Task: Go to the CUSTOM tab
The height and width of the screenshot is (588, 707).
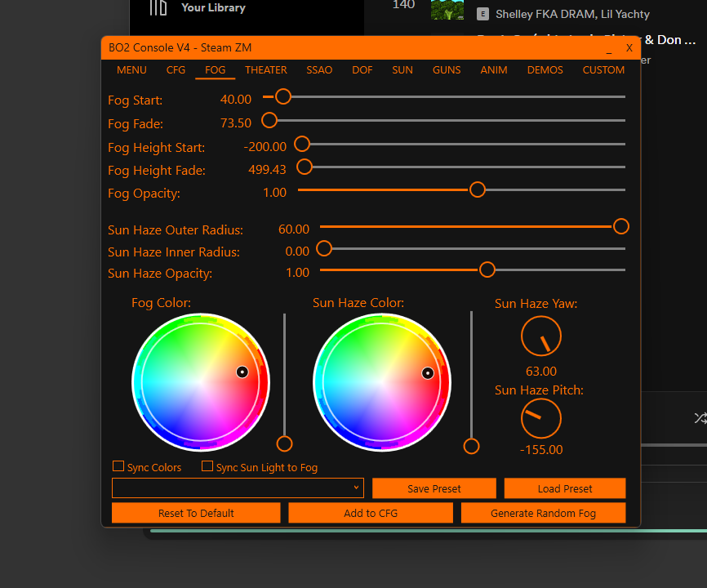Action: click(x=603, y=70)
